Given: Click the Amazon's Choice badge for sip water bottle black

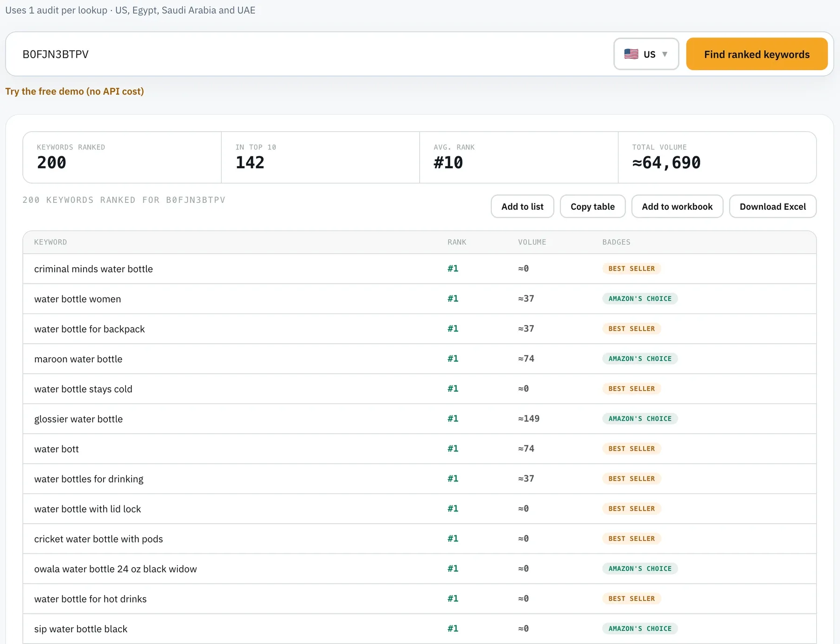Looking at the screenshot, I should click(x=640, y=629).
